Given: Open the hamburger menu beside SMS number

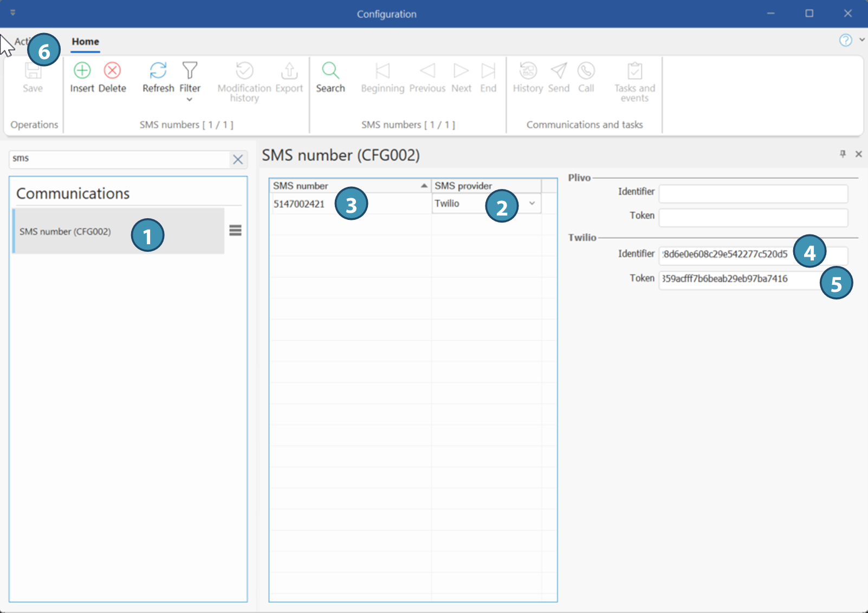Looking at the screenshot, I should (x=235, y=231).
